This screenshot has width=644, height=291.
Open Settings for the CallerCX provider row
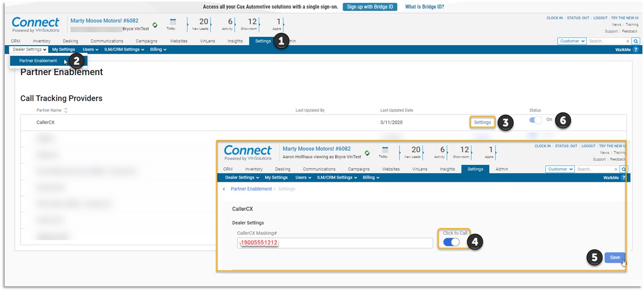pos(482,122)
